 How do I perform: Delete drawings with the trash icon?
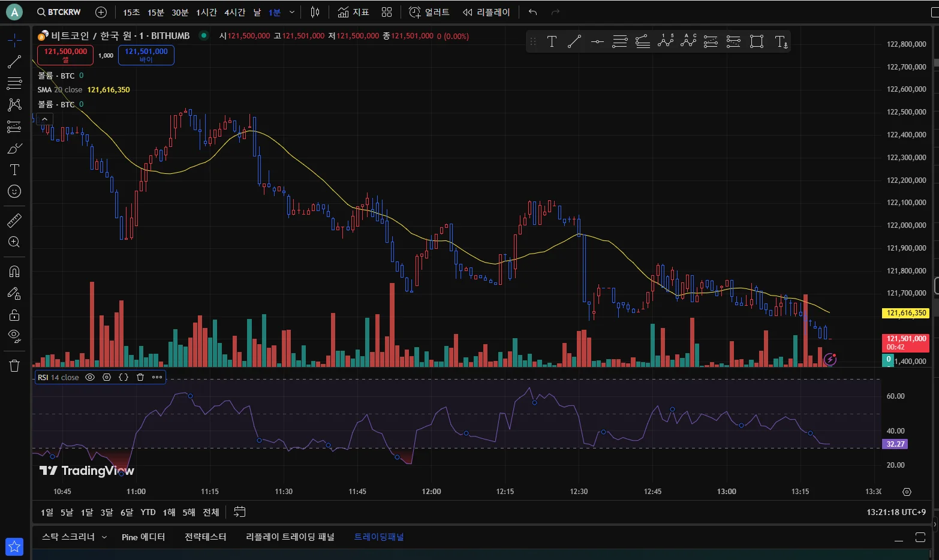(14, 366)
